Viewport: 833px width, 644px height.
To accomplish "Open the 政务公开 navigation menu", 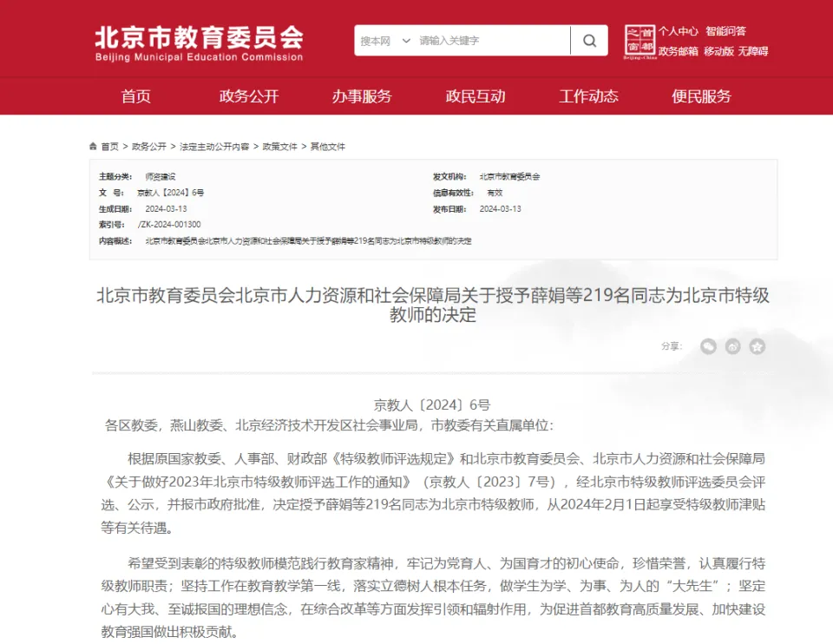I will click(249, 96).
